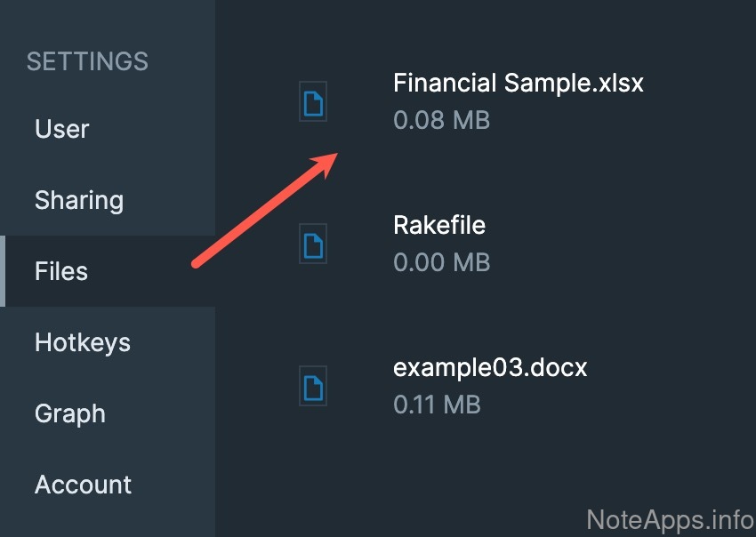Click the 0.11 MB file size label
This screenshot has width=756, height=537.
(x=437, y=405)
